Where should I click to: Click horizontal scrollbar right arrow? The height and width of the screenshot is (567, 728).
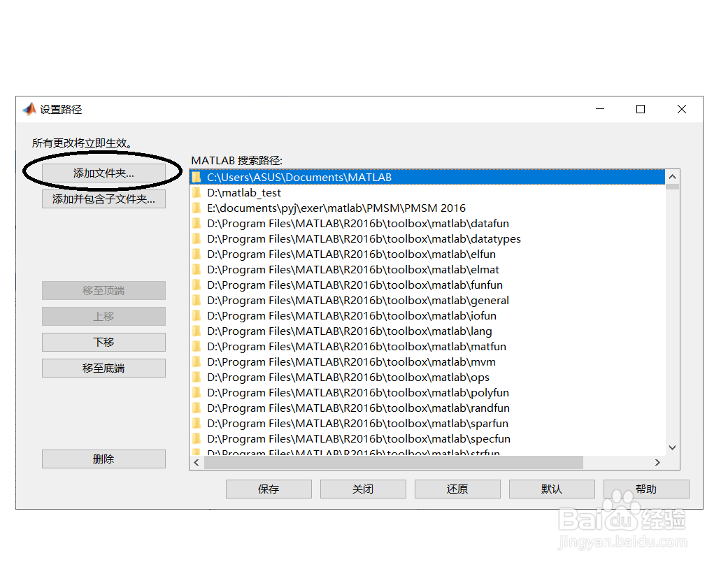657,463
